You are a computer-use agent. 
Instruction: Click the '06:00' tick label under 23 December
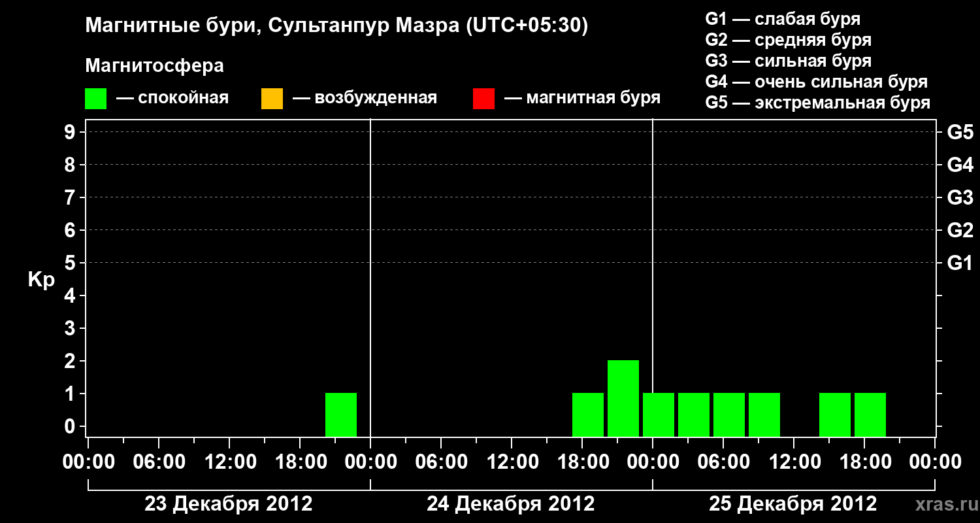(x=159, y=462)
